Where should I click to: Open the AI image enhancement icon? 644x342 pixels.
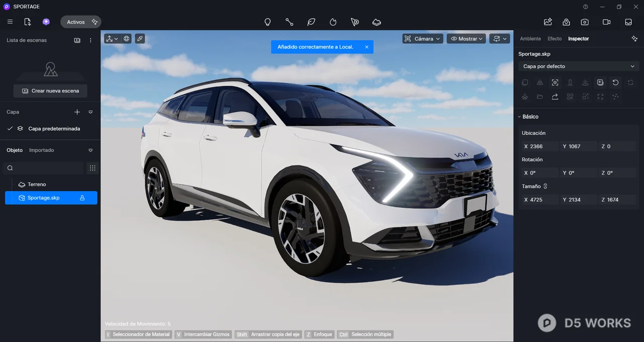(548, 22)
